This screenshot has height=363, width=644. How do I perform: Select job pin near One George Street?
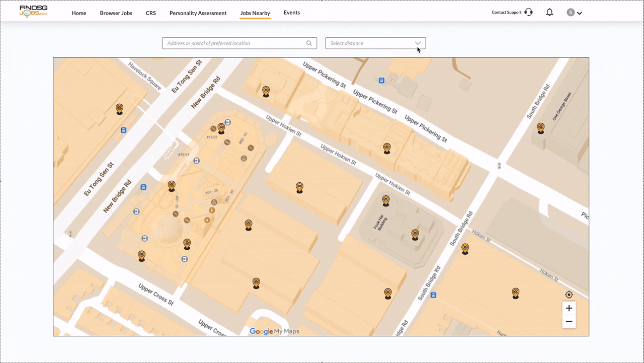click(x=541, y=128)
